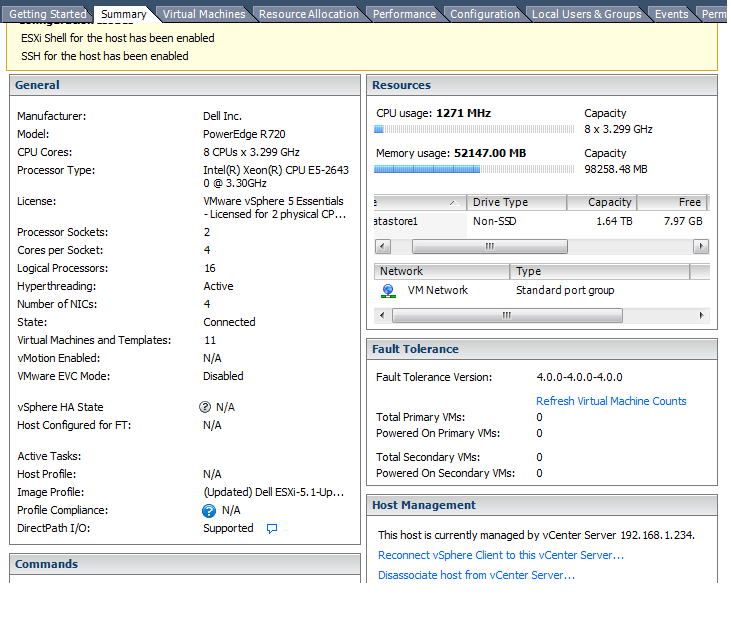Sort networks by Type column header
The height and width of the screenshot is (635, 731).
(600, 271)
